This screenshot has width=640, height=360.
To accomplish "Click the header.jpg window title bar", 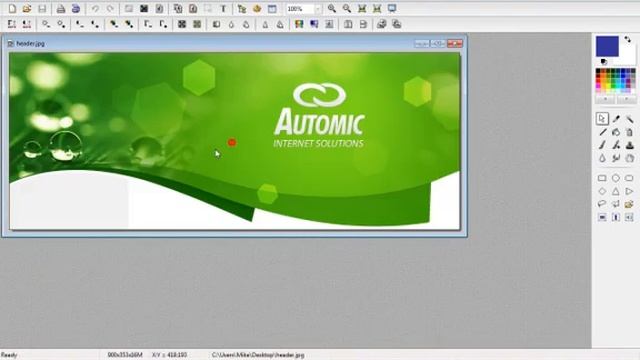I will (x=235, y=43).
